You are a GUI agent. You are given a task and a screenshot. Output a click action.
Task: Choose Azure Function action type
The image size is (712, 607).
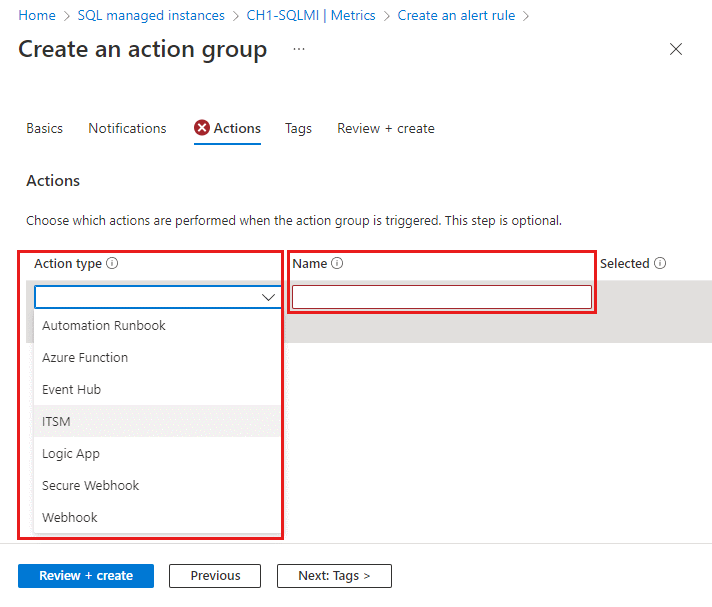pos(85,358)
